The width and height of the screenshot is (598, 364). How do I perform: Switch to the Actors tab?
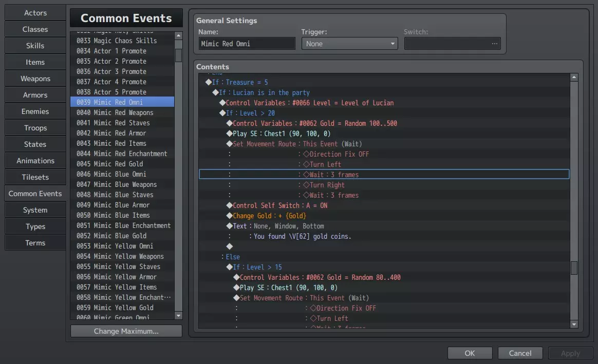tap(35, 13)
